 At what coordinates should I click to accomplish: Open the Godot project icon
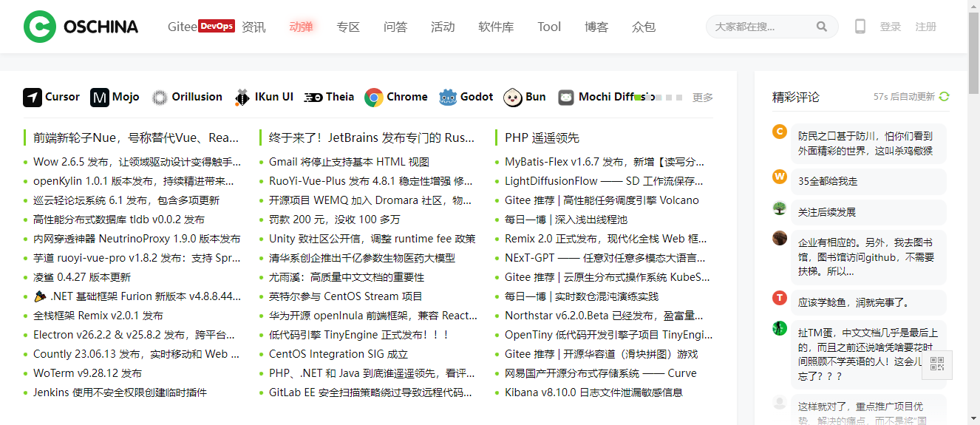[447, 97]
